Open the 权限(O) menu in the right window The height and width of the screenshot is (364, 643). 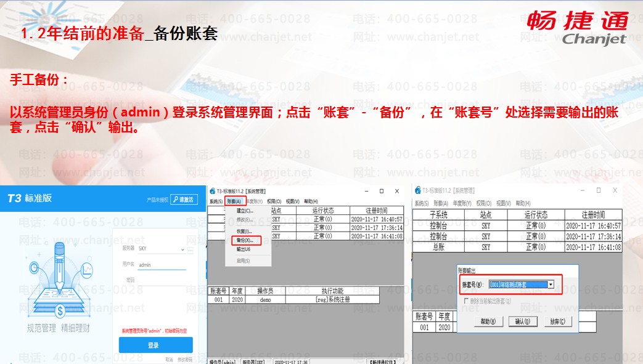click(x=484, y=203)
